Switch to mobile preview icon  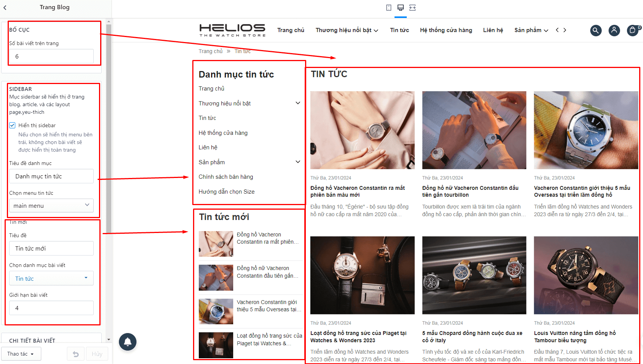pyautogui.click(x=389, y=8)
